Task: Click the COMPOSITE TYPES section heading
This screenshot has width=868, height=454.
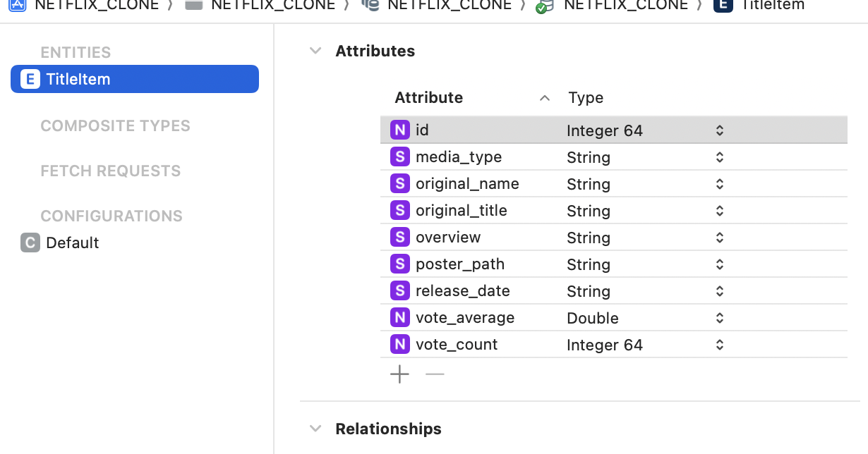Action: 115,126
